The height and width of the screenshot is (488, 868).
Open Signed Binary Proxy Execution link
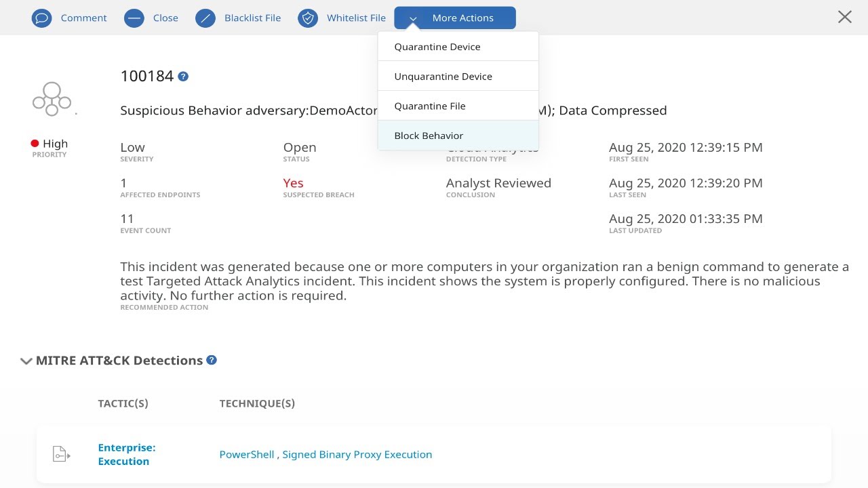point(357,454)
